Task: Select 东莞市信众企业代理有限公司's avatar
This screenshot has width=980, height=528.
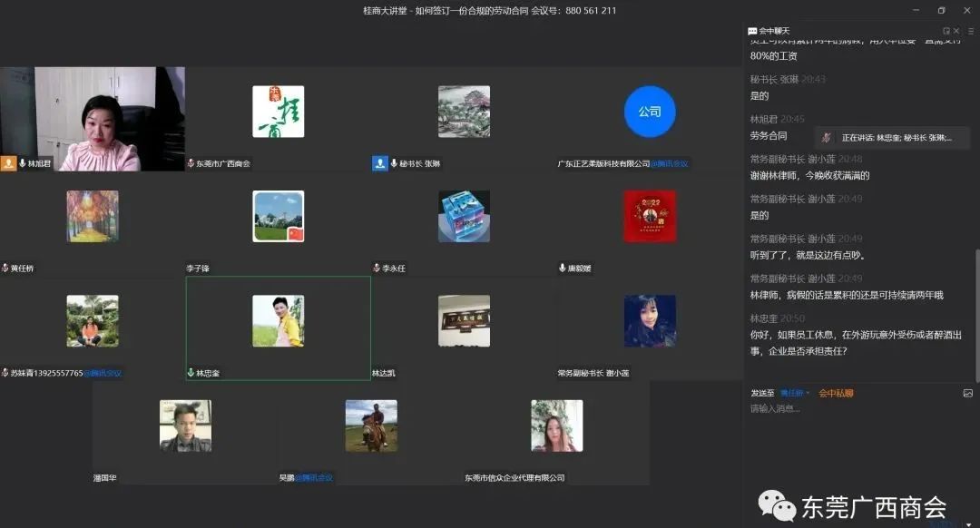Action: [x=557, y=425]
